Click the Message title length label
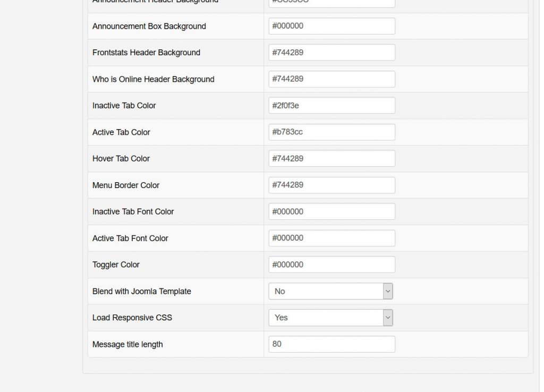The image size is (544, 392). pyautogui.click(x=127, y=344)
